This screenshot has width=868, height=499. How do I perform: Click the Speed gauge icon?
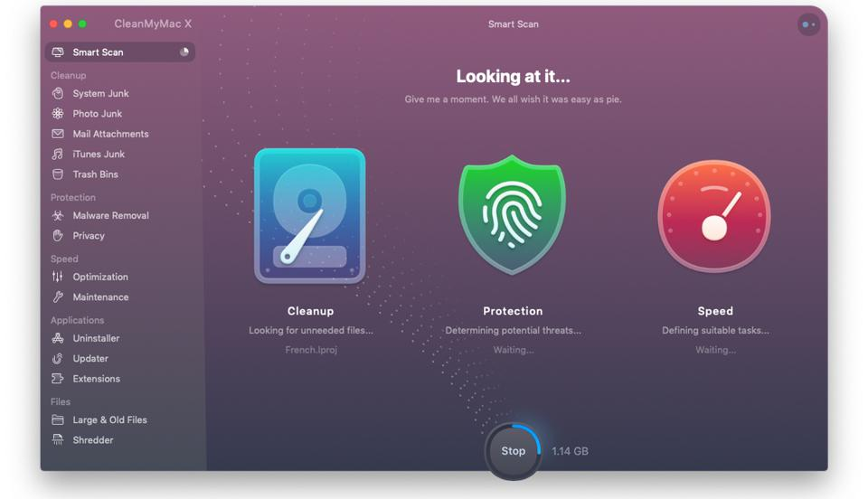point(714,216)
